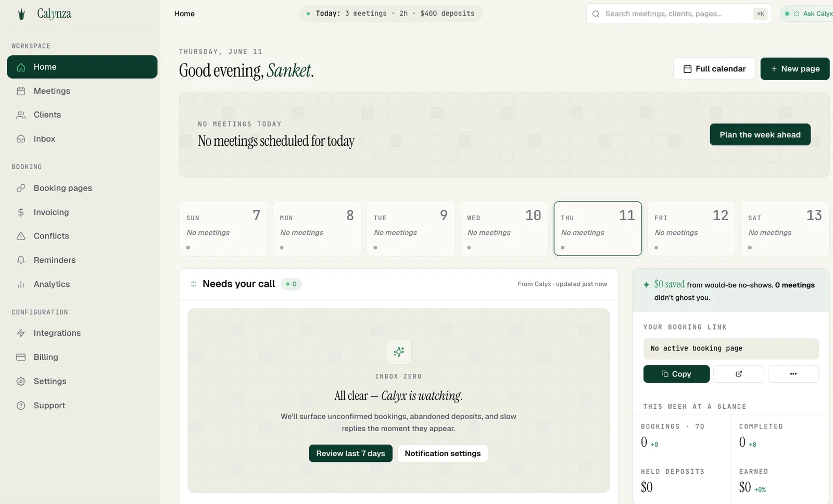Screen dimensions: 833x504
Task: Open Home in the sidebar
Action: (82, 67)
